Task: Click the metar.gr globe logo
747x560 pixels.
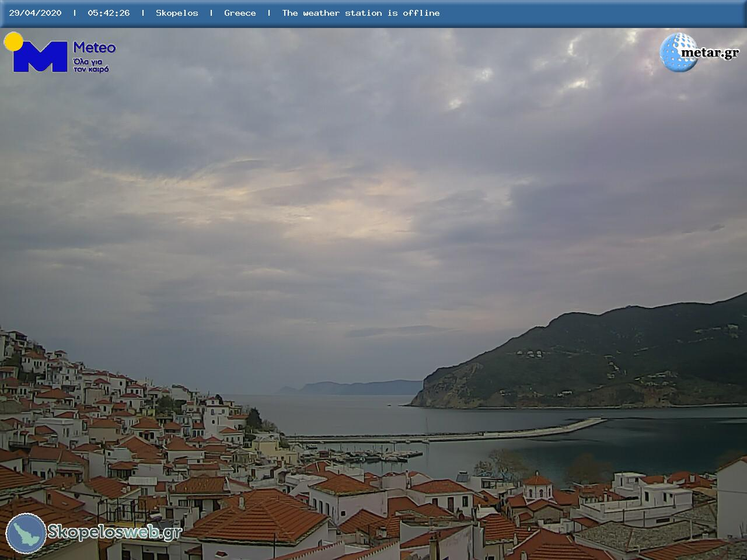Action: pos(679,52)
